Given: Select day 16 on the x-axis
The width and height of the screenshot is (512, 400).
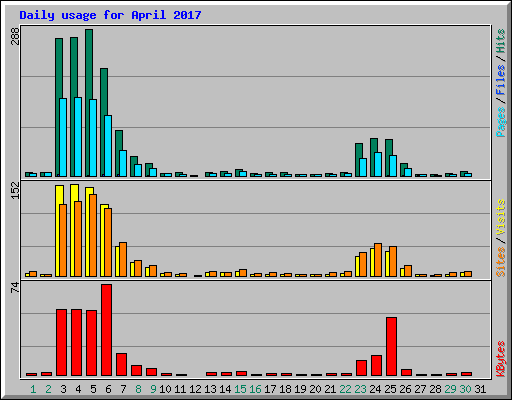Looking at the screenshot, I should click(255, 389).
